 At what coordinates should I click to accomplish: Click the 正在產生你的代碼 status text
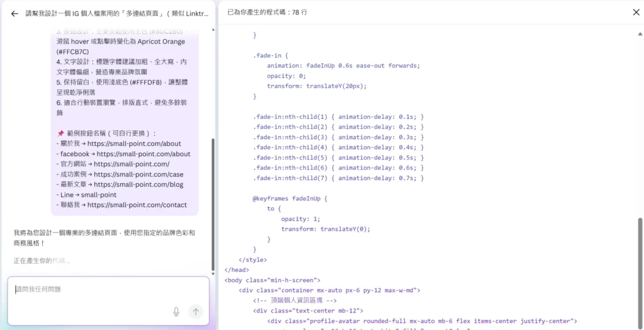click(x=42, y=260)
